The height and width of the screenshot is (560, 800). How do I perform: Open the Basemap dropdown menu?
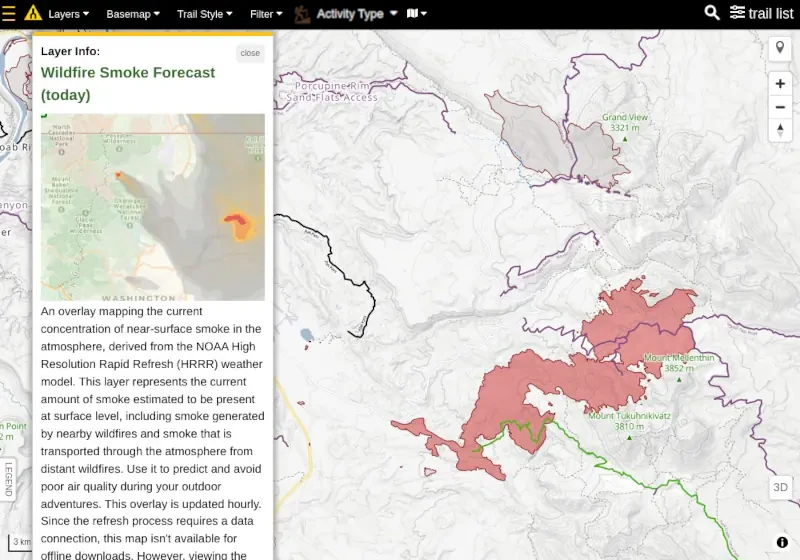(133, 14)
